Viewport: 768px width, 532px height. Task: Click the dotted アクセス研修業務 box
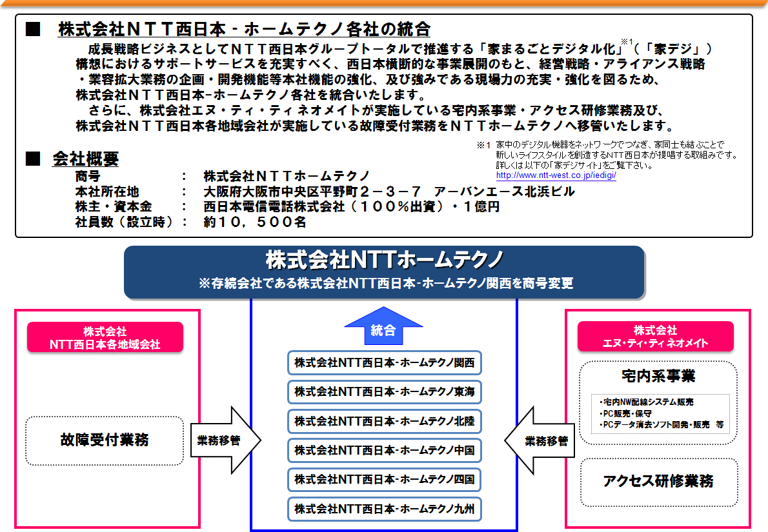point(659,482)
